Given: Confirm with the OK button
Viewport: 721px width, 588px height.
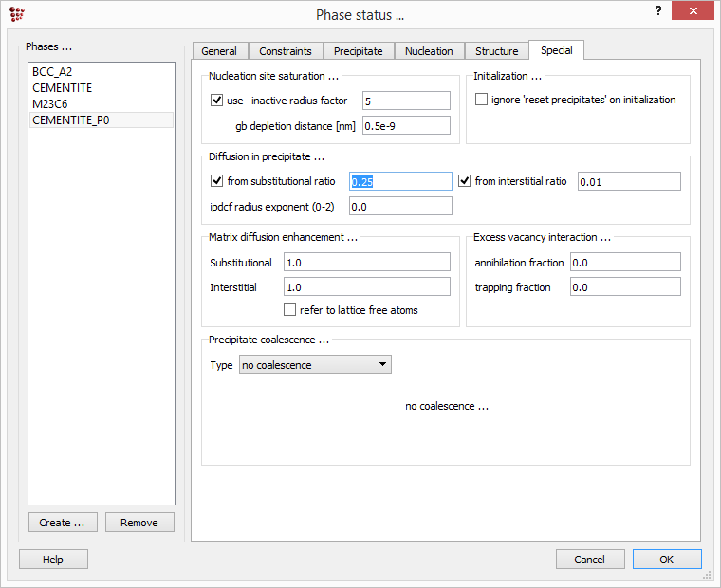Looking at the screenshot, I should point(666,560).
